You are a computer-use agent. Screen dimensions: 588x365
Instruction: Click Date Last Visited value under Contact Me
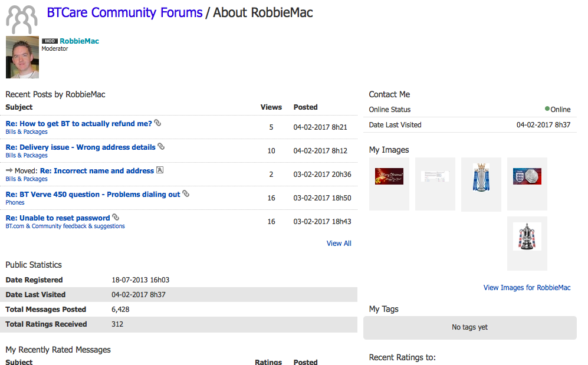click(x=543, y=125)
